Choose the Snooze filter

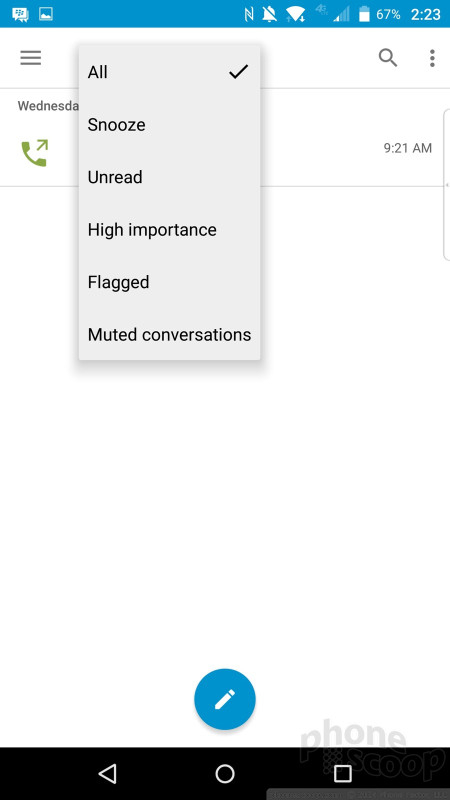coord(169,124)
